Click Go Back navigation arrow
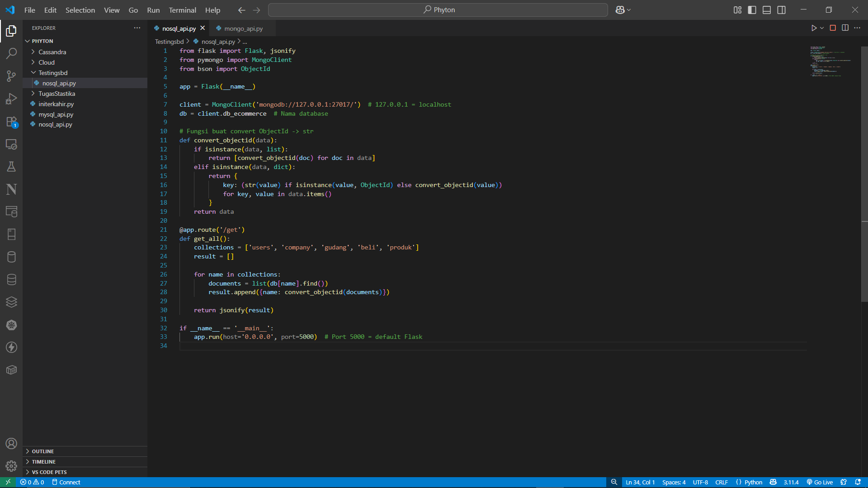Screen dimensions: 868x488 tap(241, 10)
